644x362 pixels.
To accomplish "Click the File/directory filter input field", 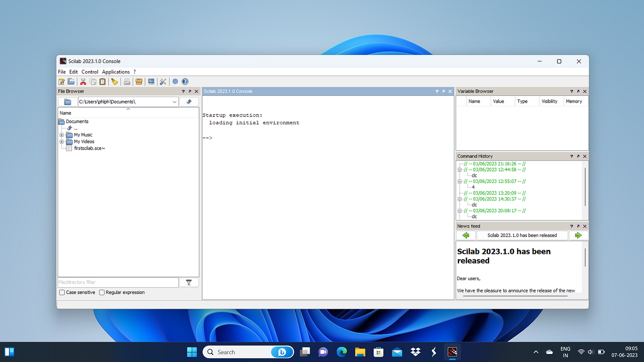I will click(118, 282).
